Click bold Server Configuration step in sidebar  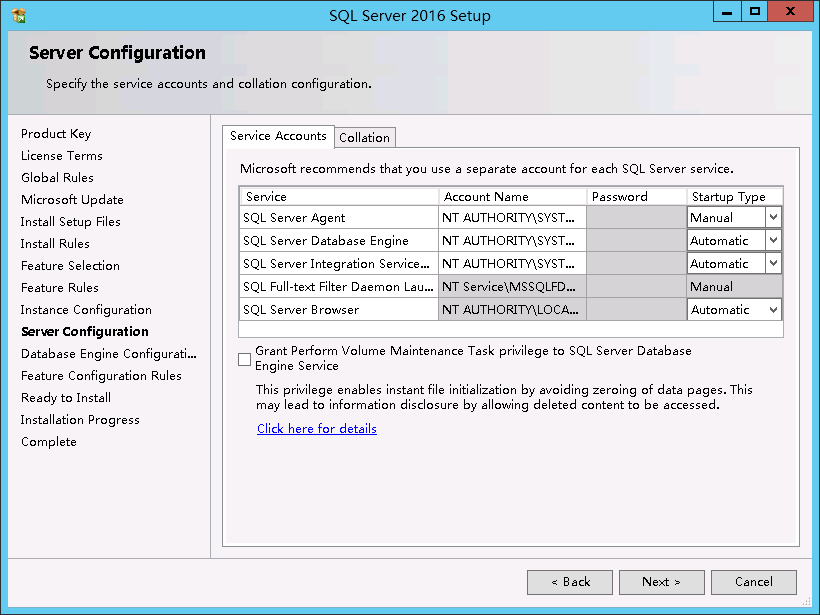[x=85, y=332]
